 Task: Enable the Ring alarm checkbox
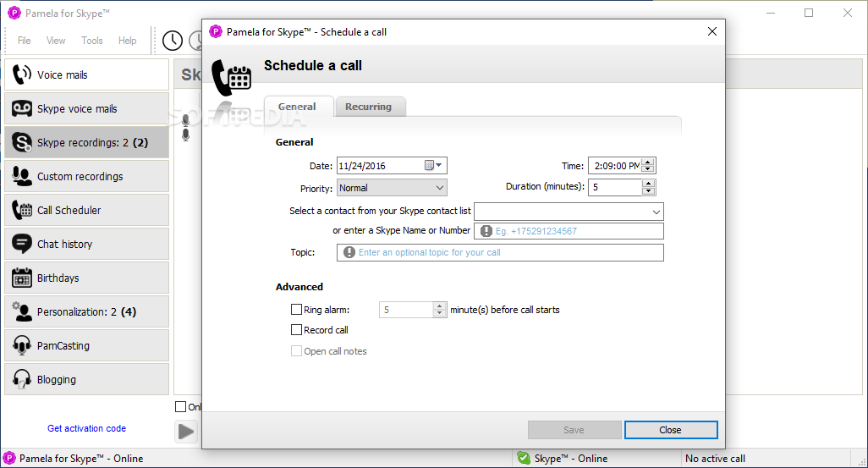[297, 309]
